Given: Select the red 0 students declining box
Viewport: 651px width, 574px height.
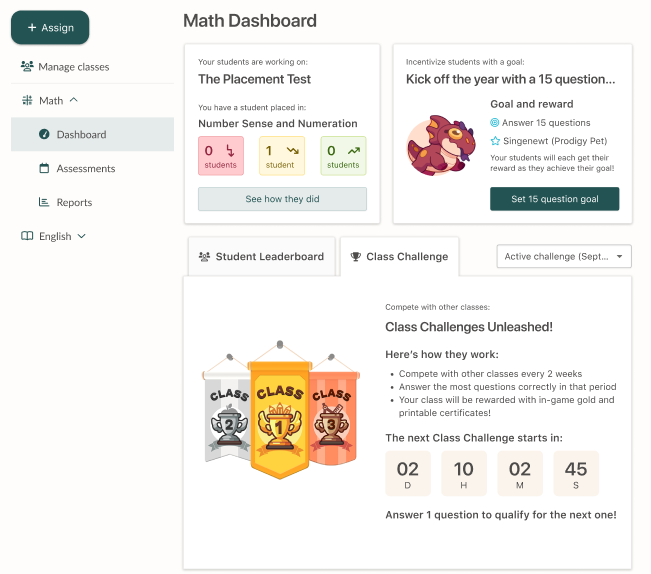Looking at the screenshot, I should (x=221, y=156).
